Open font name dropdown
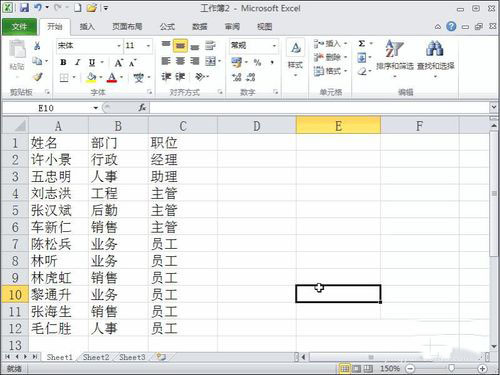500x375 pixels. [119, 46]
